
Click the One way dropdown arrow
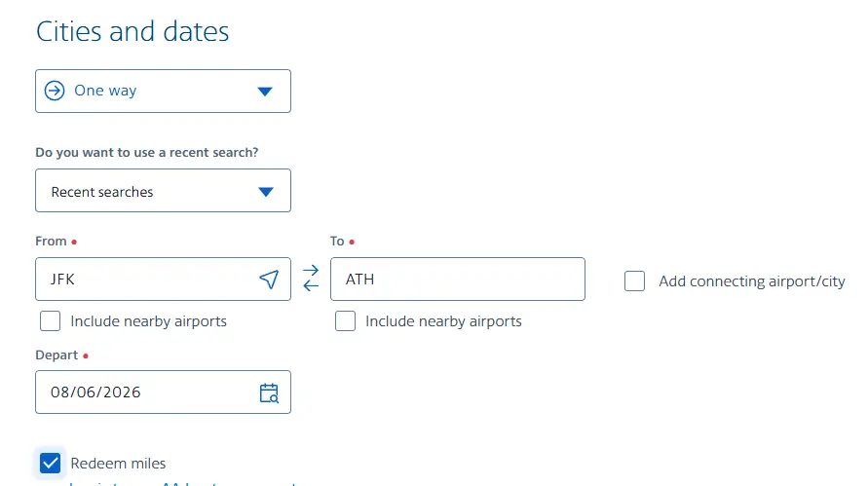pyautogui.click(x=265, y=92)
